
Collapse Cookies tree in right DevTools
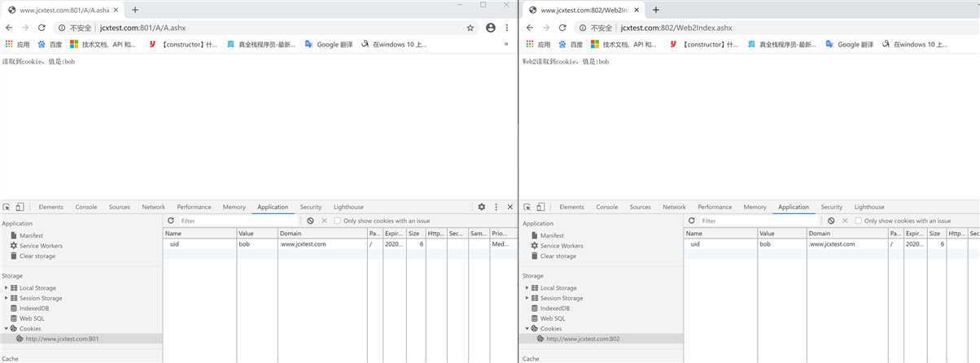point(527,329)
